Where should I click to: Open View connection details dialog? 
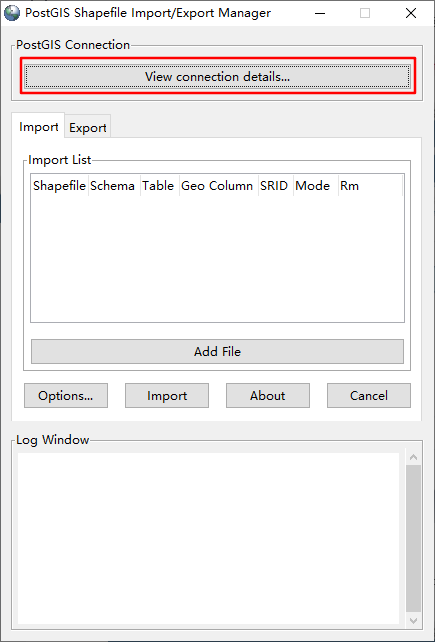[218, 77]
